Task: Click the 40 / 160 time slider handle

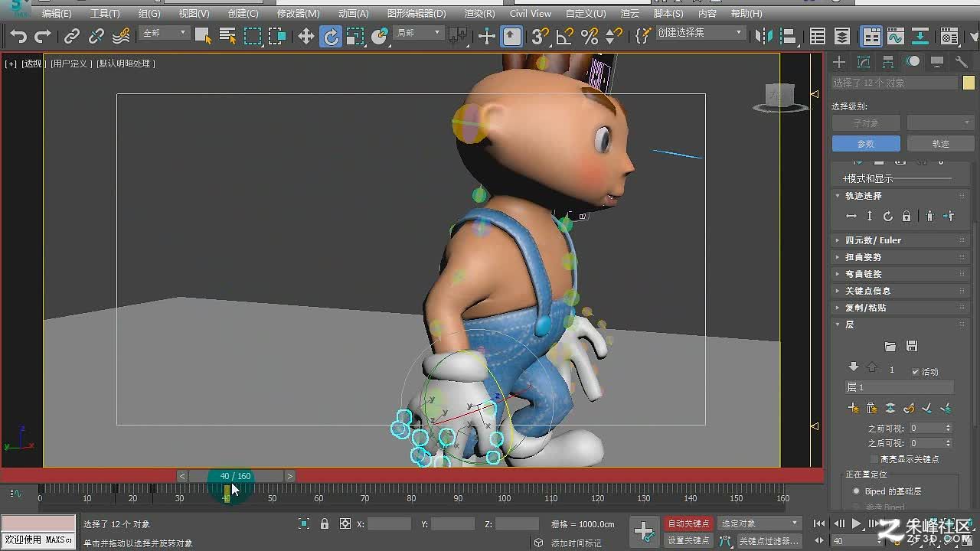Action: pos(236,476)
